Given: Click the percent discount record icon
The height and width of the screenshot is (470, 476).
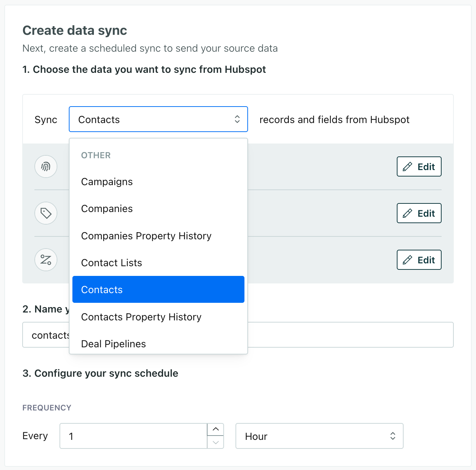Looking at the screenshot, I should [x=46, y=260].
